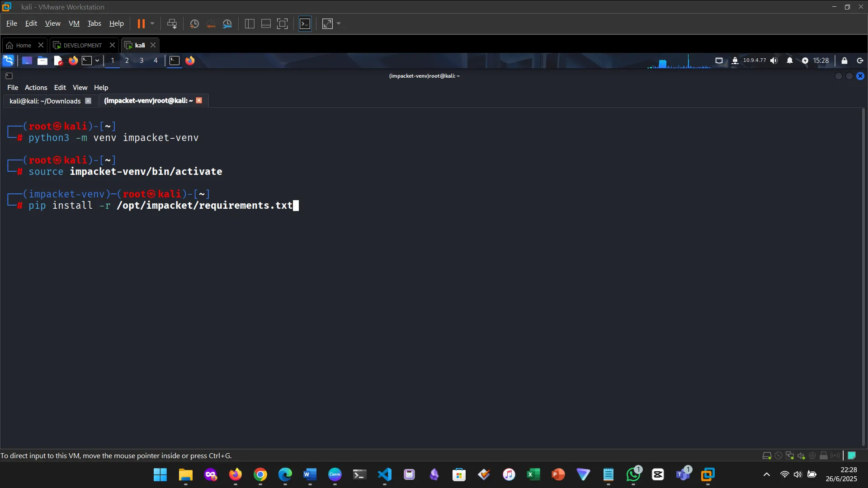
Task: Click the notification bell in Kali panel
Action: click(x=789, y=60)
